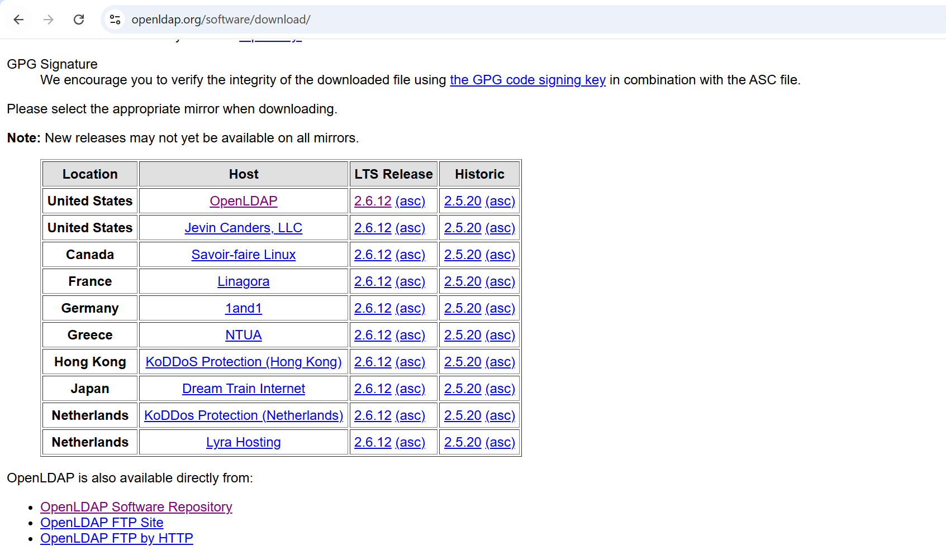Open the GPG code signing key link
Screen dimensions: 946x560
pyautogui.click(x=527, y=80)
